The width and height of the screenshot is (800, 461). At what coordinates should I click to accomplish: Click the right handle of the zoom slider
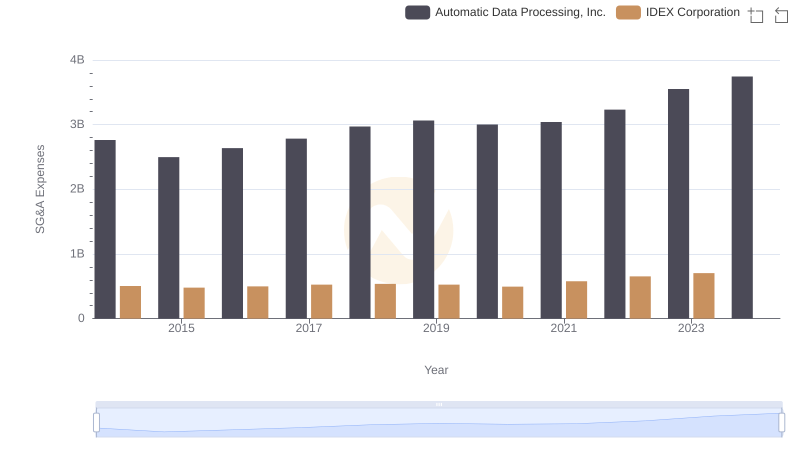[x=781, y=422]
